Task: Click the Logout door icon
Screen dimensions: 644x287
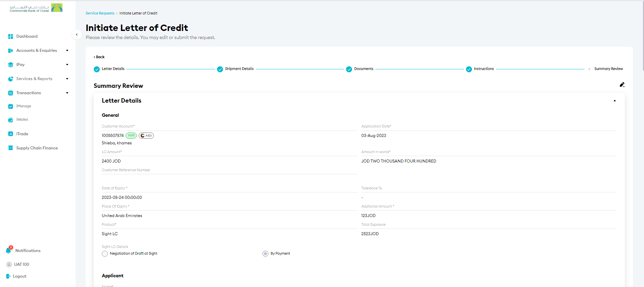Action: (8, 276)
